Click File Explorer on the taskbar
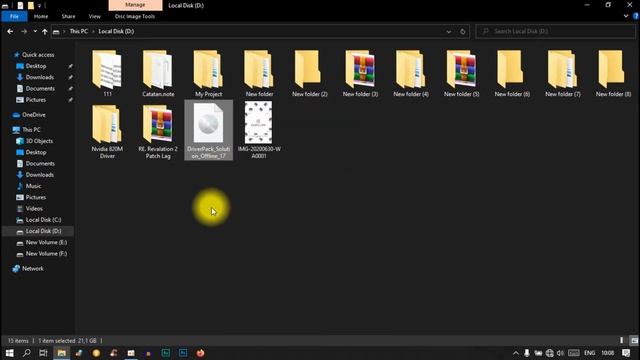This screenshot has width=640, height=360. click(62, 353)
